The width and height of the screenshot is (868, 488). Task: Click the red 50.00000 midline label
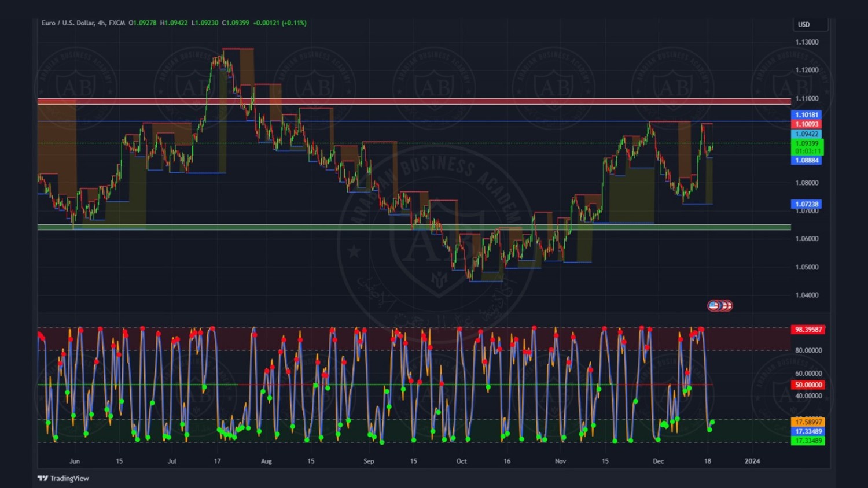click(x=808, y=385)
